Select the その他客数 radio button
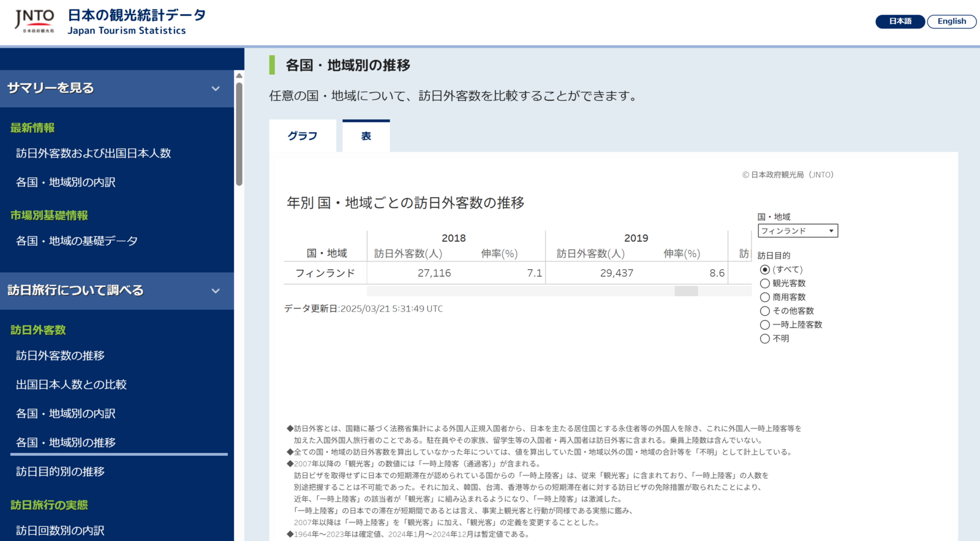Screen dimensions: 980x541 (764, 311)
